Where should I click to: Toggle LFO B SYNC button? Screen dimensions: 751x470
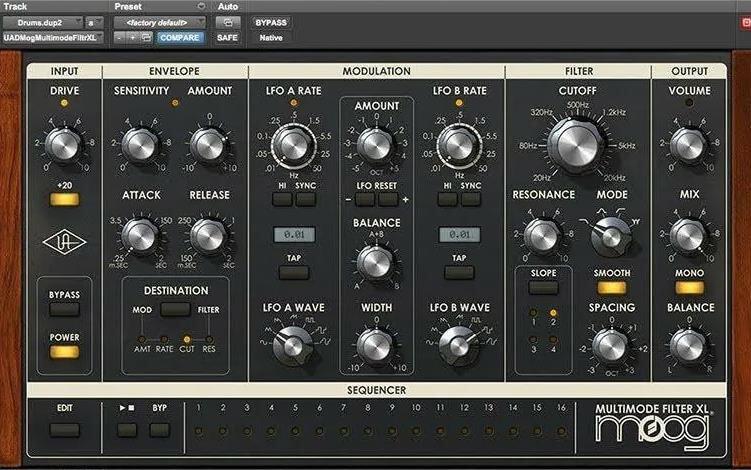click(x=471, y=199)
